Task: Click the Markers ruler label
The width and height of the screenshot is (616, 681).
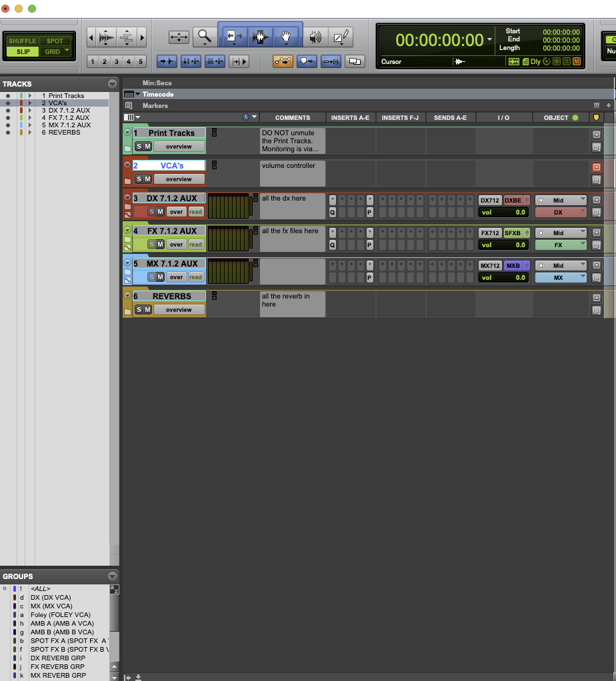Action: (x=155, y=105)
